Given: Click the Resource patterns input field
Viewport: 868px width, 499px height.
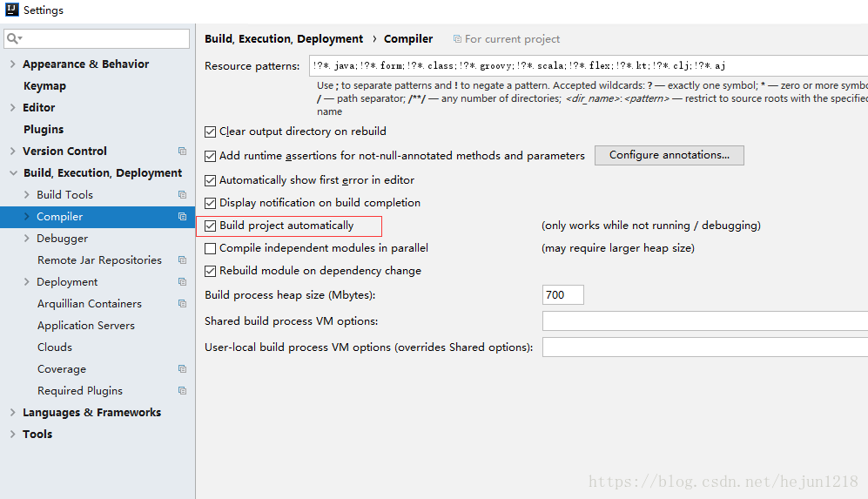Looking at the screenshot, I should pyautogui.click(x=589, y=65).
